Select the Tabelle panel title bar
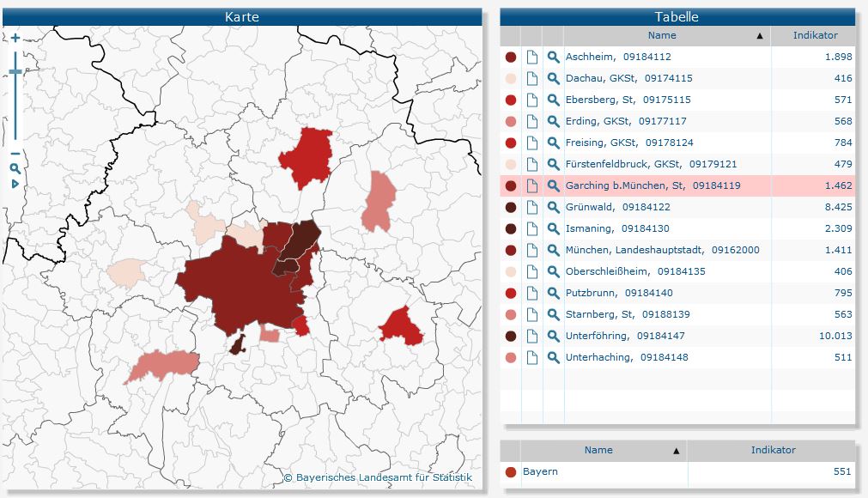 (x=677, y=17)
